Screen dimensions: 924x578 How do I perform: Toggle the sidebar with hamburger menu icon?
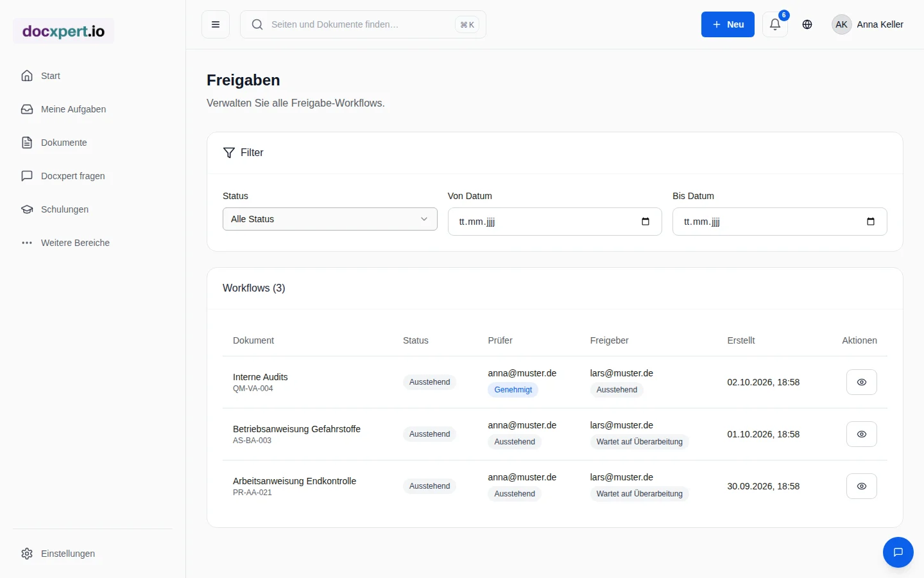click(x=216, y=24)
